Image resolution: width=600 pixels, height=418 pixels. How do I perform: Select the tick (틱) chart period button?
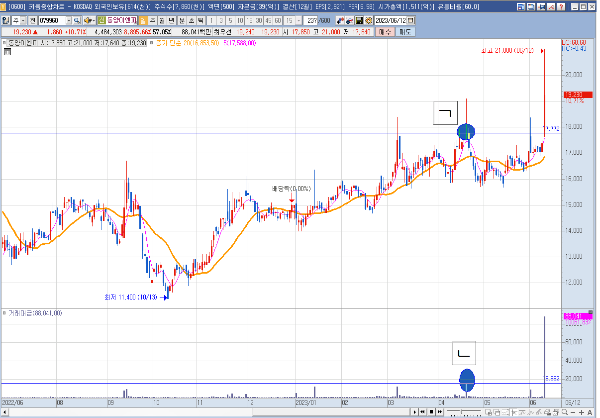(x=199, y=20)
